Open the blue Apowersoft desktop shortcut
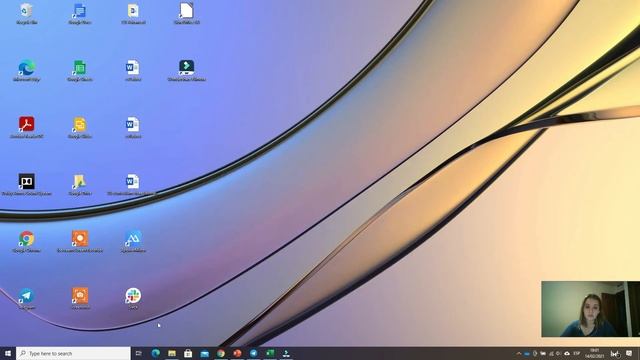This screenshot has width=640, height=360. (x=133, y=242)
